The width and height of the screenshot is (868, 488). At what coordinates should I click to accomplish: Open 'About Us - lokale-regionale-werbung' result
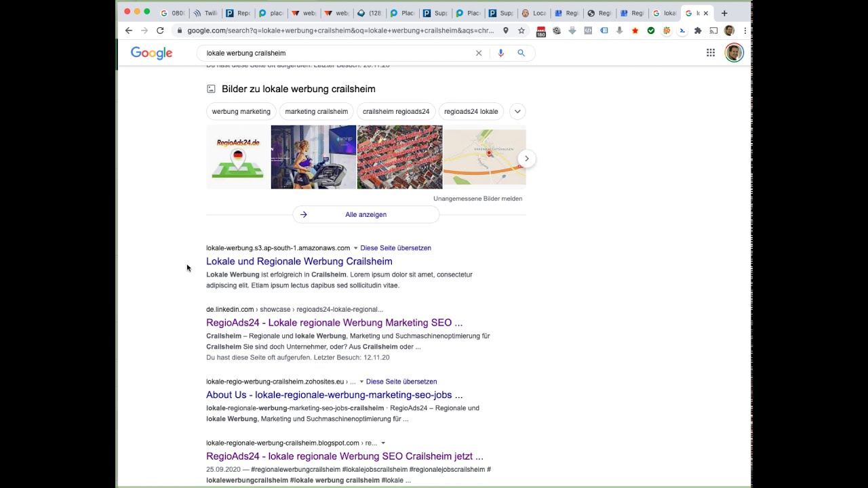point(334,394)
